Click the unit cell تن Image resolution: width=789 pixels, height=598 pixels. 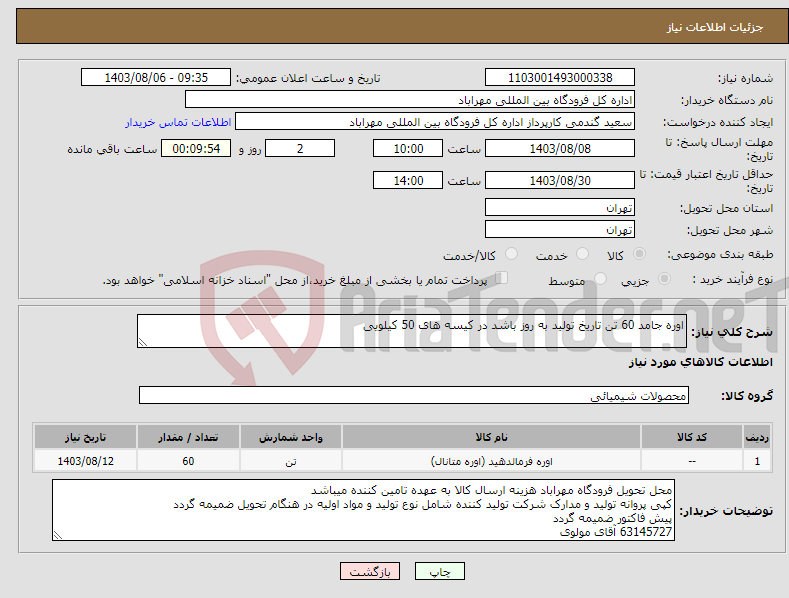pos(291,461)
